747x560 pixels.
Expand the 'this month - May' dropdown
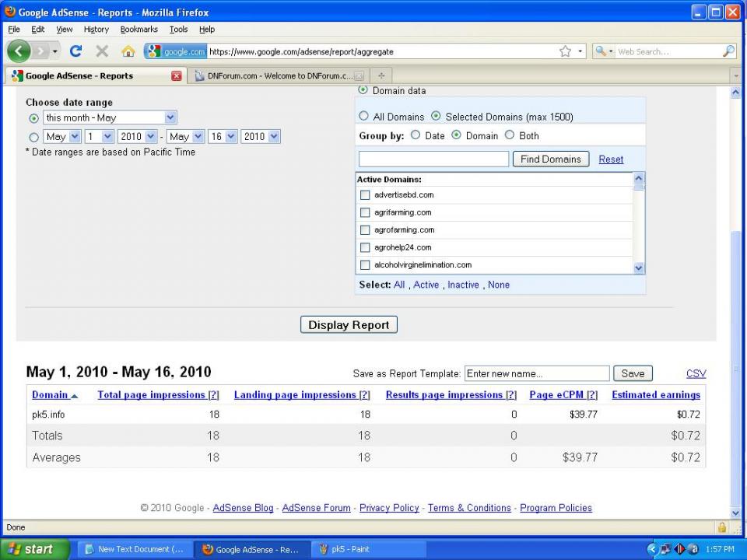(x=170, y=117)
